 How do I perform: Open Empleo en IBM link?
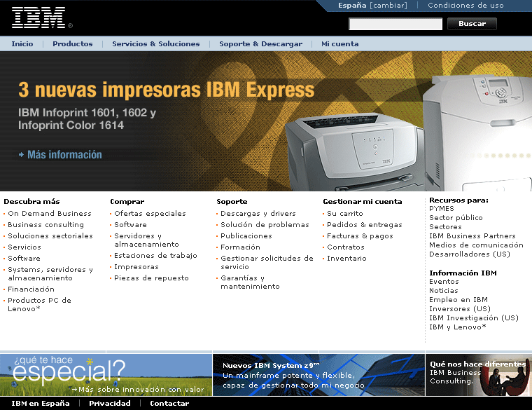(458, 299)
